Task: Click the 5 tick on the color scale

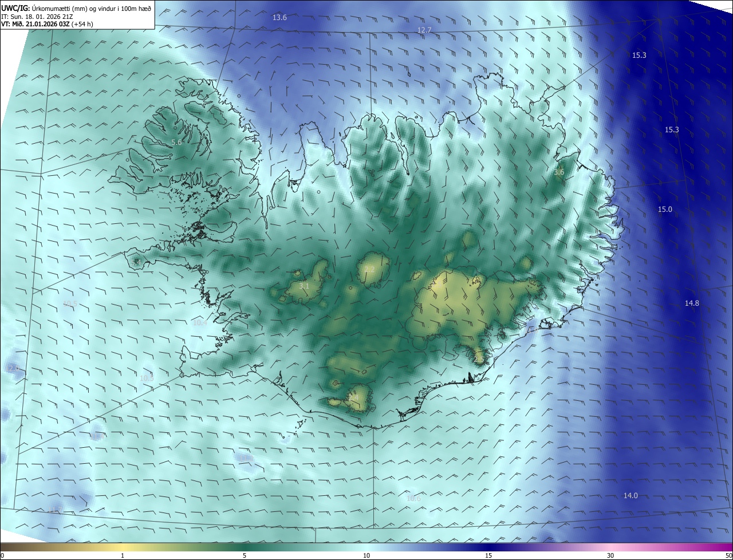Action: click(x=245, y=556)
